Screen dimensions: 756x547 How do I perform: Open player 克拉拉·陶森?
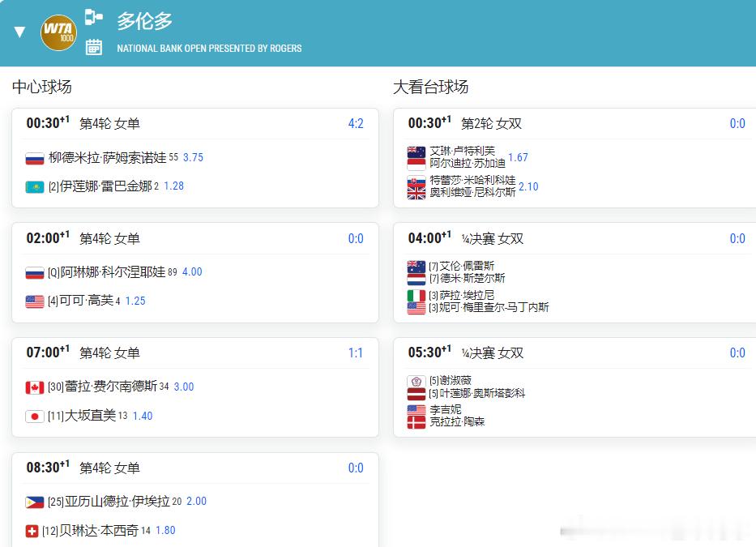457,422
